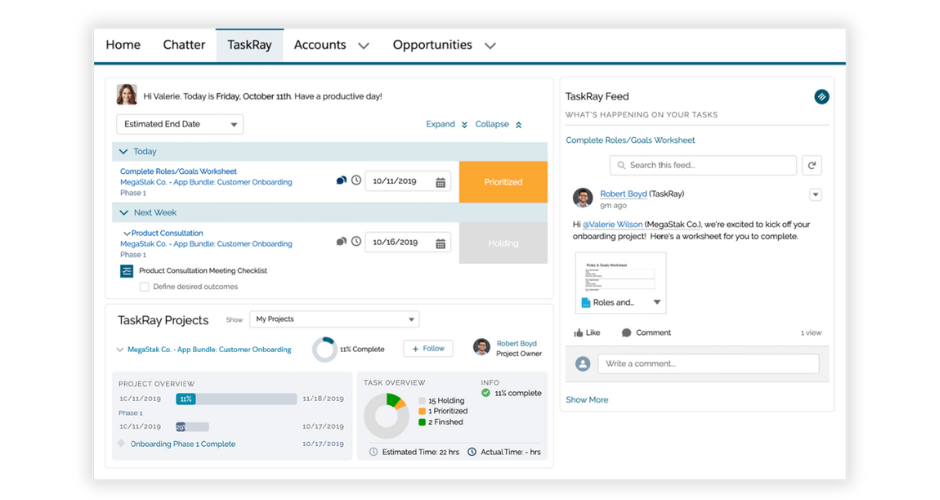This screenshot has height=500, width=940.
Task: Open the Home tab
Action: (123, 45)
